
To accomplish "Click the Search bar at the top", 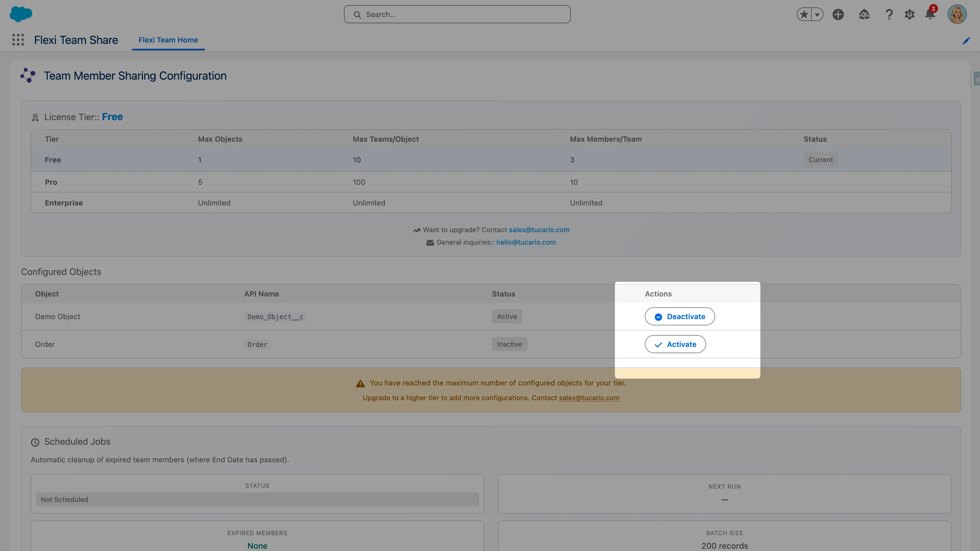I will (x=457, y=14).
